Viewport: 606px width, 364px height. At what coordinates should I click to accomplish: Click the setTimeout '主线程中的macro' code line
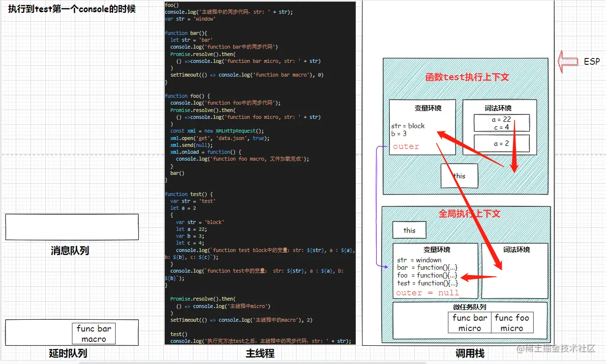point(242,320)
